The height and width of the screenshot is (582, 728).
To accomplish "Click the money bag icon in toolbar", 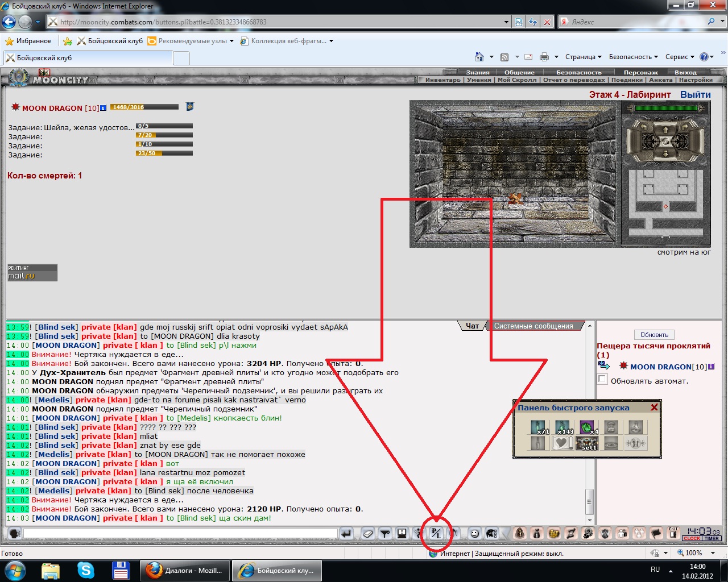I will [x=537, y=533].
